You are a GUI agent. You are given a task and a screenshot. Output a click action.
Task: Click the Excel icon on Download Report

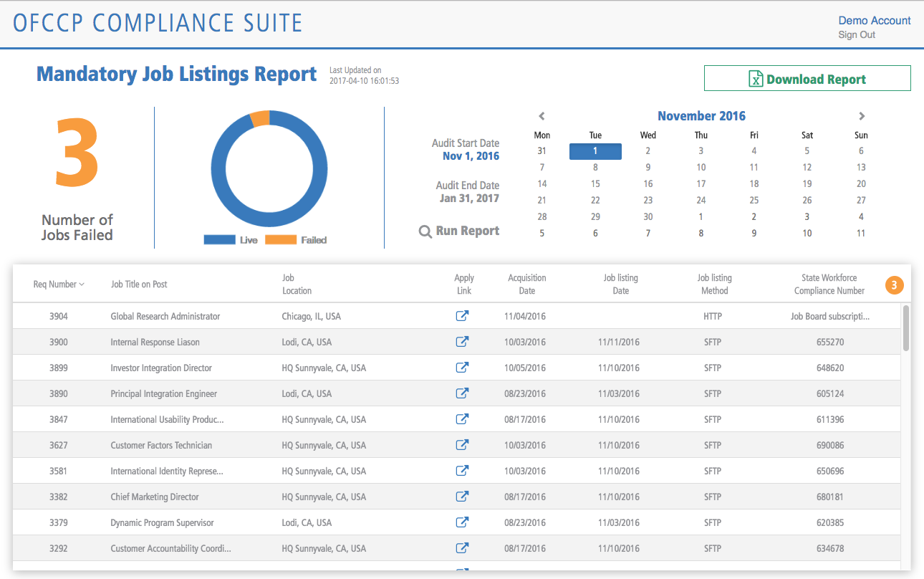pos(755,80)
